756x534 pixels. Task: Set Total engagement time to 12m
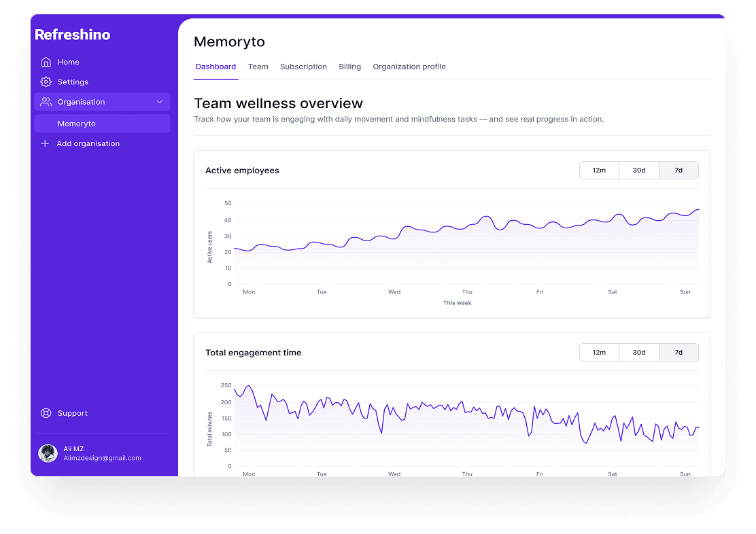599,353
